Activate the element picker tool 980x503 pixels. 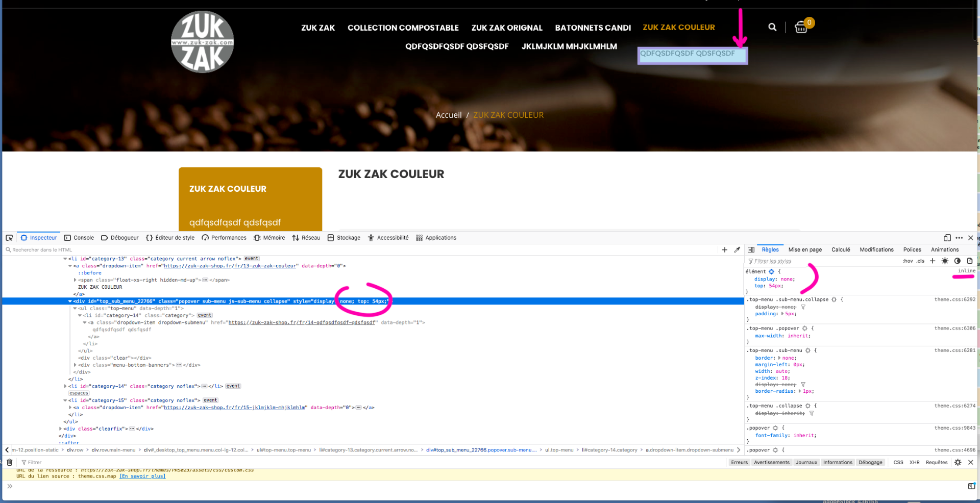pyautogui.click(x=9, y=238)
